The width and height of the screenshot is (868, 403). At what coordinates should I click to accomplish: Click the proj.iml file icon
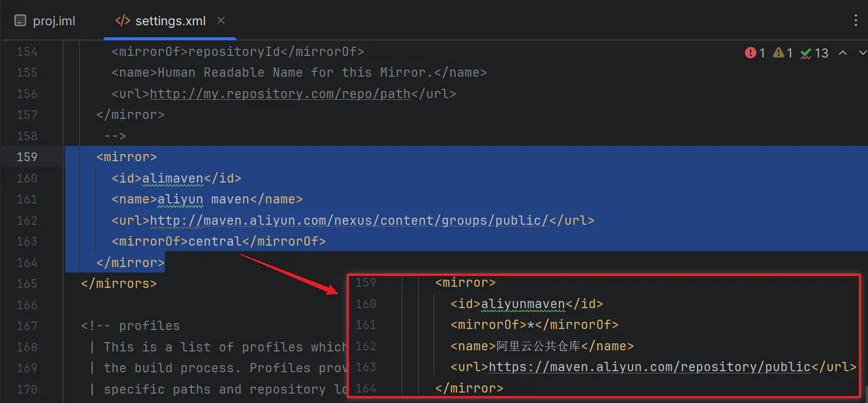point(20,21)
